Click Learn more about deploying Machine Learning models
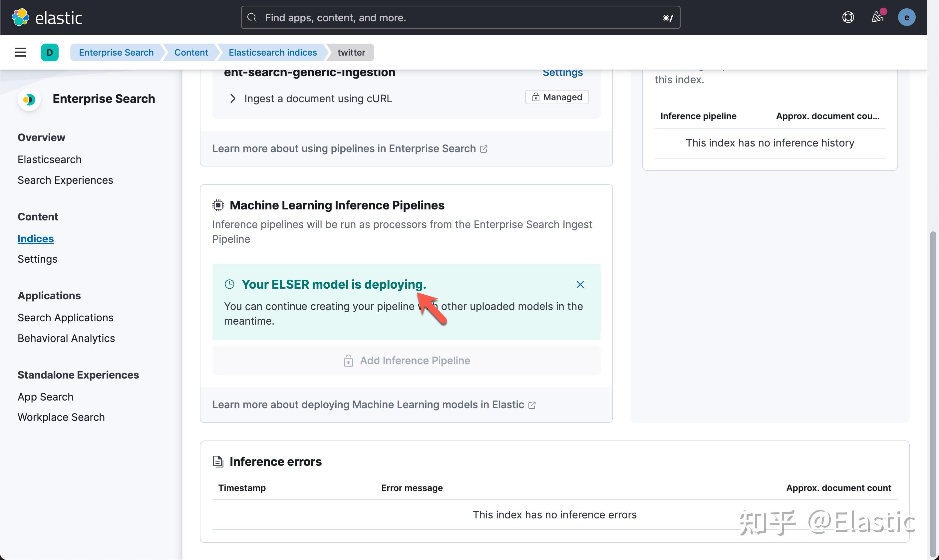This screenshot has width=939, height=560. 368,404
